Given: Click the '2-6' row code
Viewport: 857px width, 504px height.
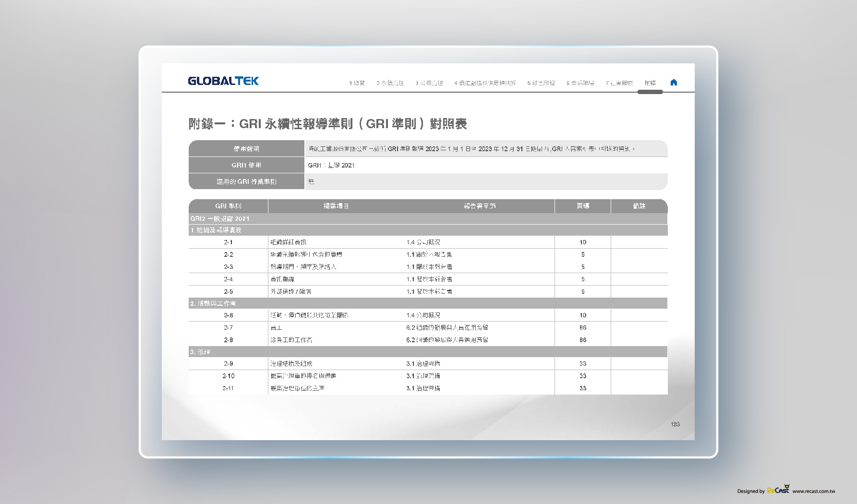Looking at the screenshot, I should coord(228,315).
